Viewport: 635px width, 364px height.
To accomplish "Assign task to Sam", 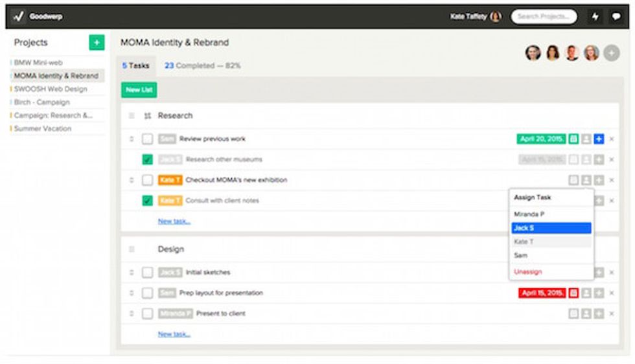I will (x=551, y=255).
